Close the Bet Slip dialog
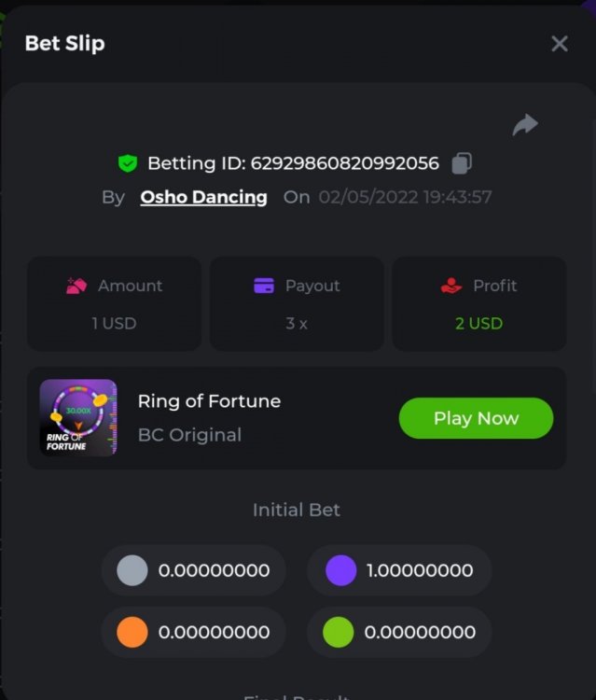 tap(560, 44)
